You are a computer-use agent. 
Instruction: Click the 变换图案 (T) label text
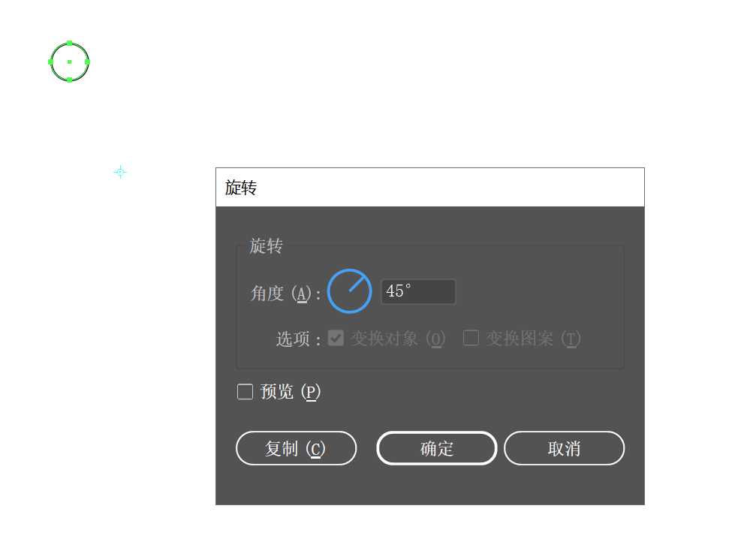coord(533,339)
